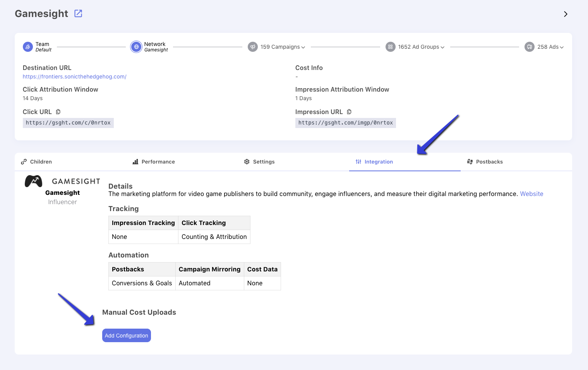Click the Campaigns megaphone icon
The height and width of the screenshot is (370, 588).
[x=253, y=47]
